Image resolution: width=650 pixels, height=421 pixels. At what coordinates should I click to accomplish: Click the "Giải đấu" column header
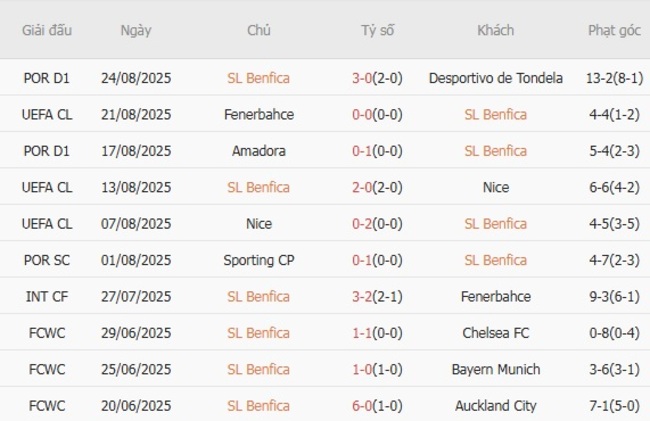[46, 30]
